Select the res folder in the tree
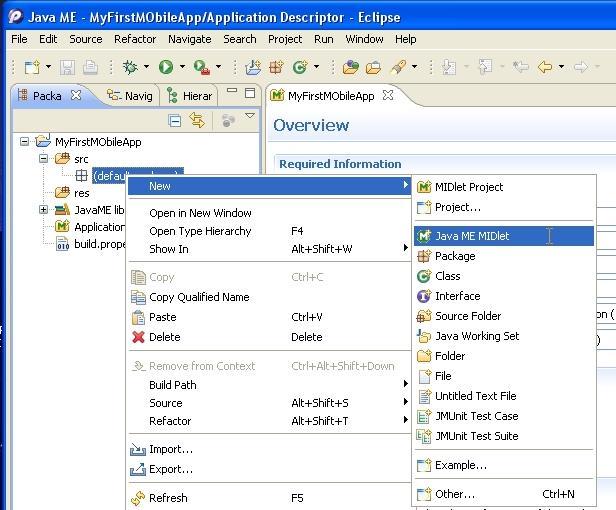Viewport: 616px width, 510px height. click(72, 193)
